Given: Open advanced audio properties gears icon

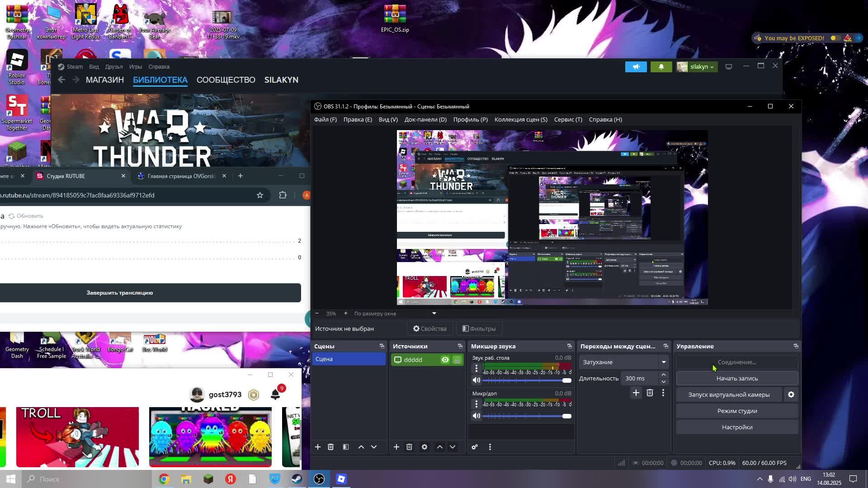Looking at the screenshot, I should pos(475,447).
